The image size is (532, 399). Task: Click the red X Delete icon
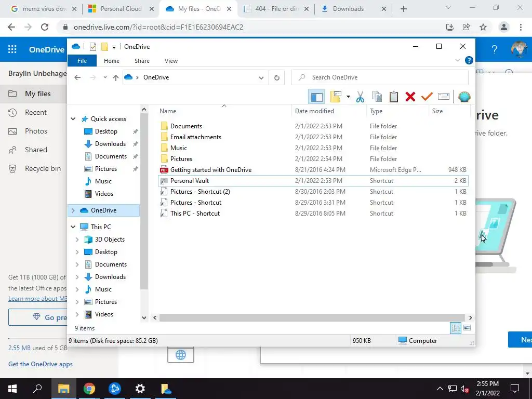(x=410, y=97)
